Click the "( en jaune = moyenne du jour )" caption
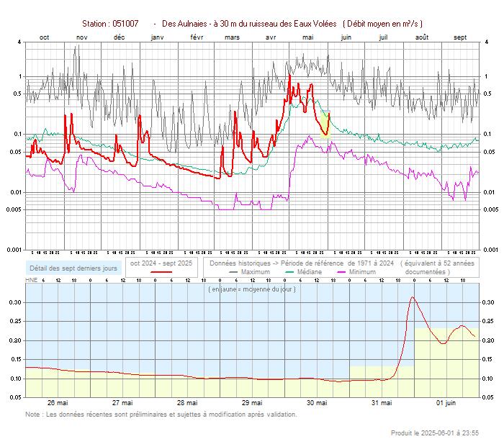This screenshot has width=504, height=439. coord(252,289)
